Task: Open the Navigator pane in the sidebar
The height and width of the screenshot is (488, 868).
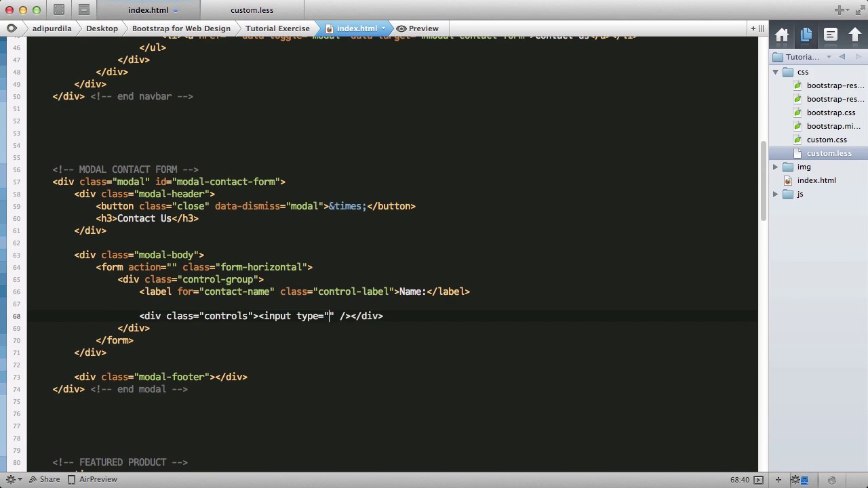Action: 831,35
